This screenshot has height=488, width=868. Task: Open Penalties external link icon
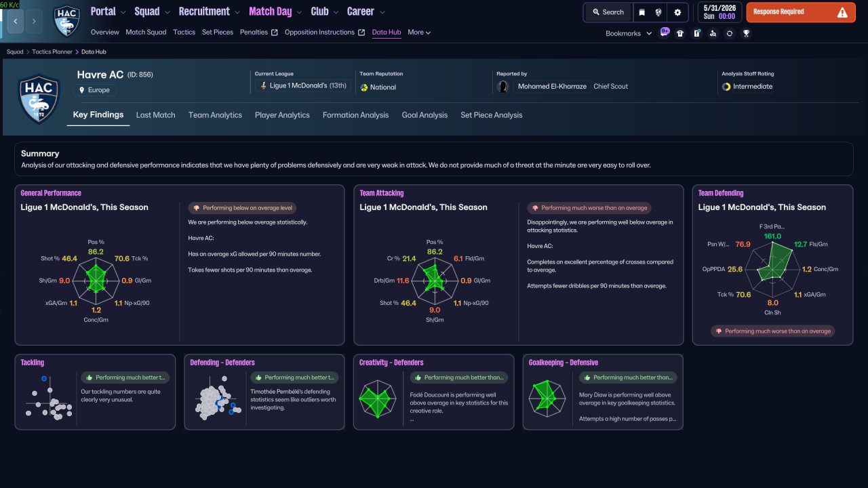[275, 33]
